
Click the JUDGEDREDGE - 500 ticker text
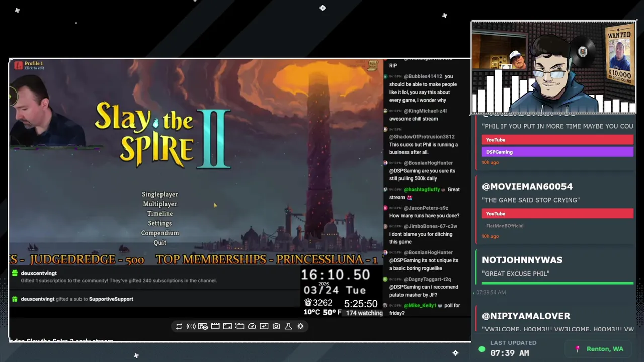[87, 259]
